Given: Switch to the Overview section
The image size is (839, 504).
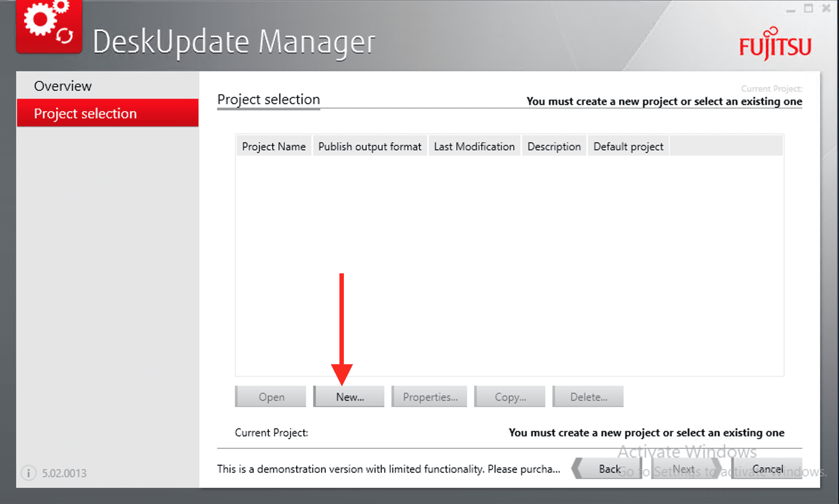Looking at the screenshot, I should click(63, 86).
